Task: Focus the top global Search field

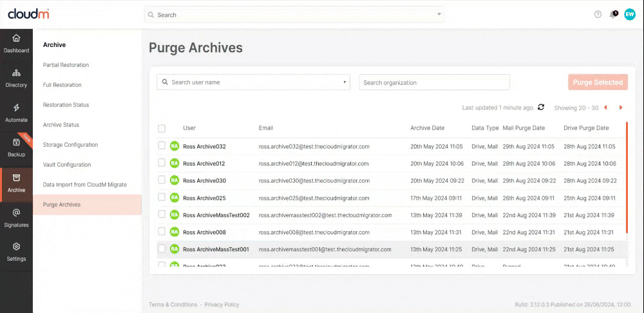Action: (294, 15)
